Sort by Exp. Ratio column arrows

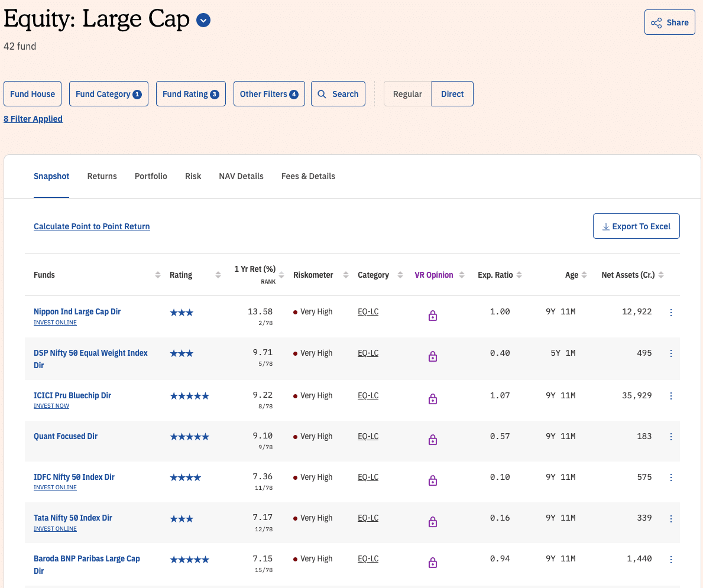tap(519, 275)
